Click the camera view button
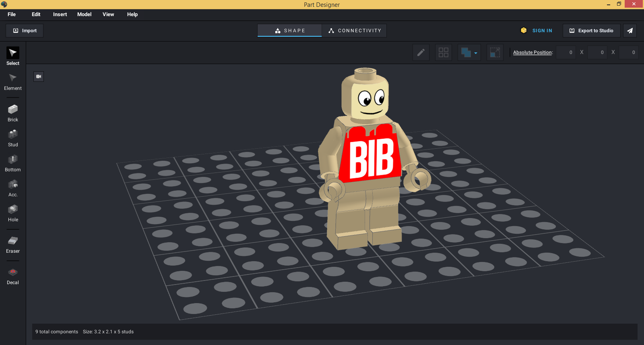 (39, 77)
